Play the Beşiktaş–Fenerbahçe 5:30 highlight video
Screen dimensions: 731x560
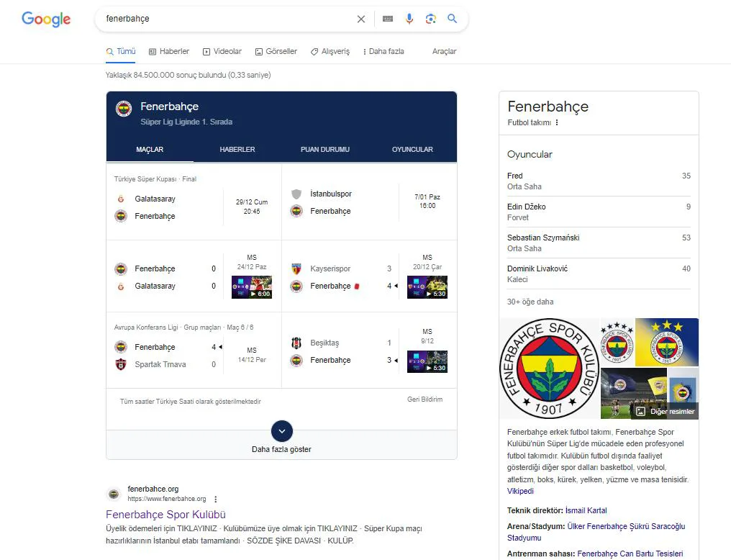click(427, 361)
